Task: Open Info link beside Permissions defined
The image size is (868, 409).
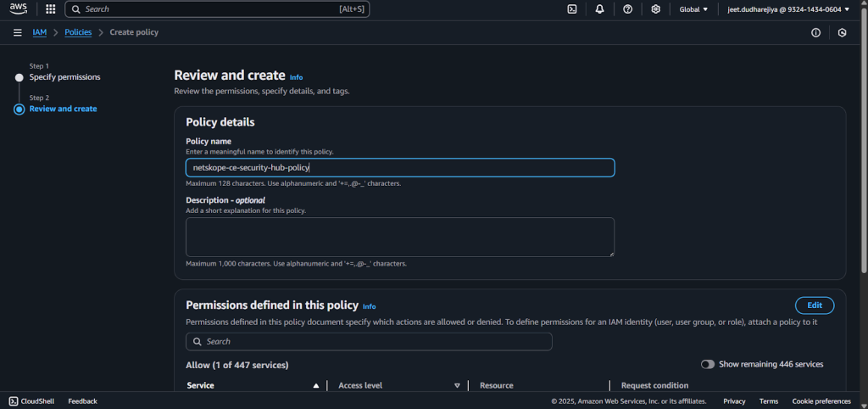Action: click(x=370, y=306)
